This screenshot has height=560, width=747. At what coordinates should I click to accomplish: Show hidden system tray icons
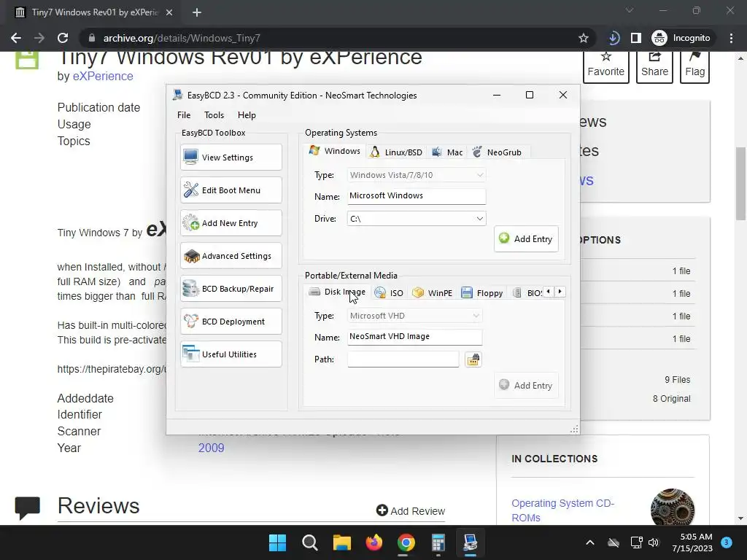589,542
